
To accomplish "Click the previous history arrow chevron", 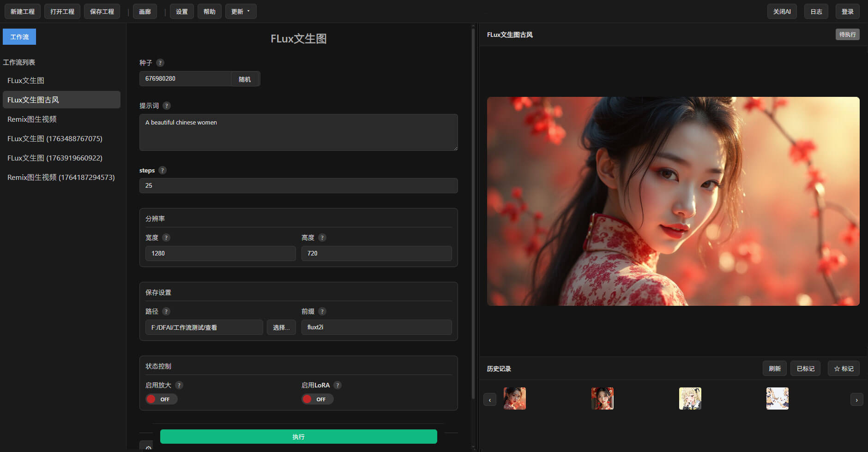I will (x=490, y=399).
